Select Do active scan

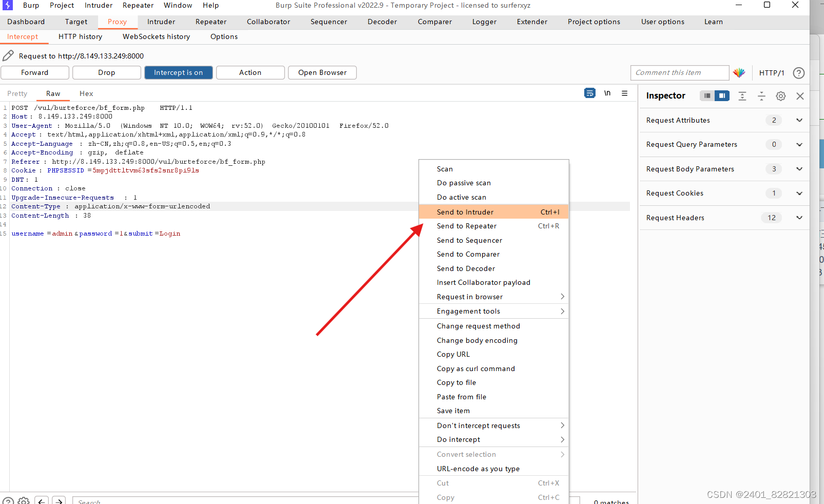(x=494, y=197)
